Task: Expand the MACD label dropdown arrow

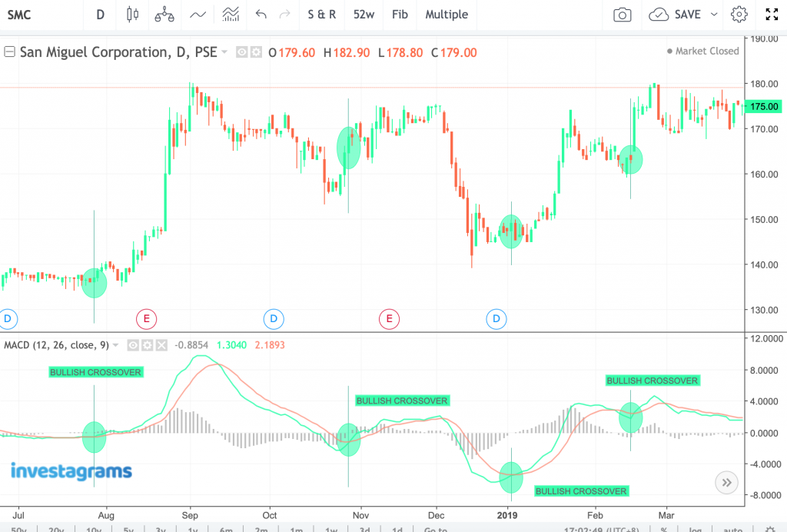Action: point(115,345)
